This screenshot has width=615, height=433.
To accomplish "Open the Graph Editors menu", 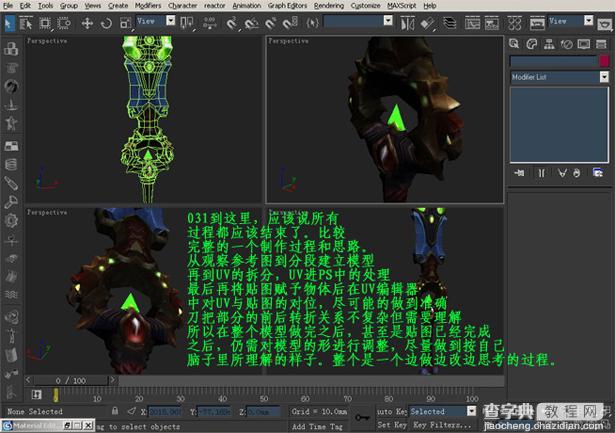I will point(287,5).
